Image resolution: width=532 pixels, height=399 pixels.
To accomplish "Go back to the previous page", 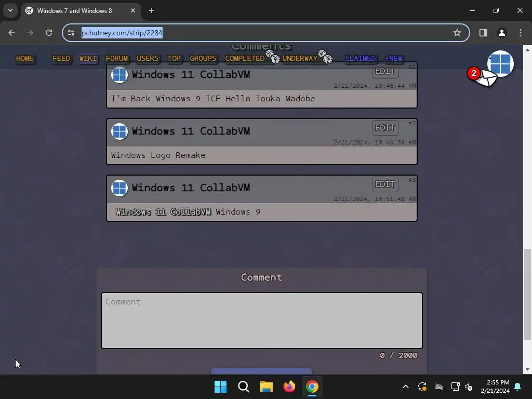I will click(11, 33).
